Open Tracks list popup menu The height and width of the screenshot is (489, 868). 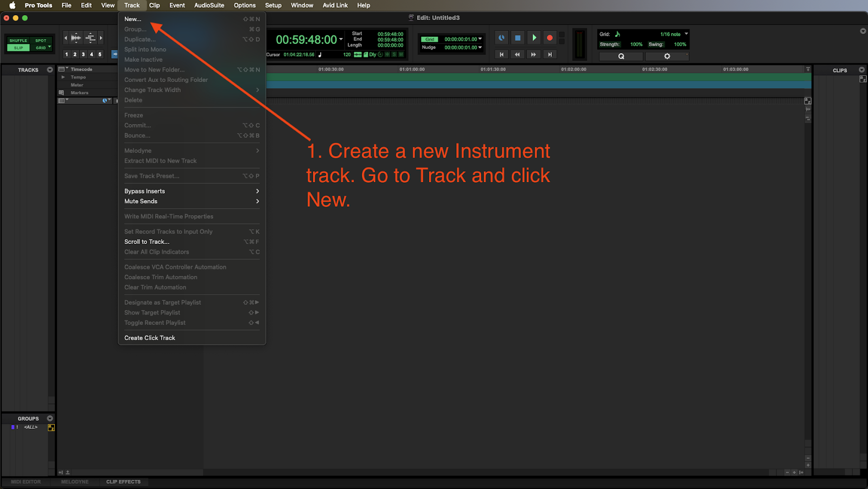[50, 70]
